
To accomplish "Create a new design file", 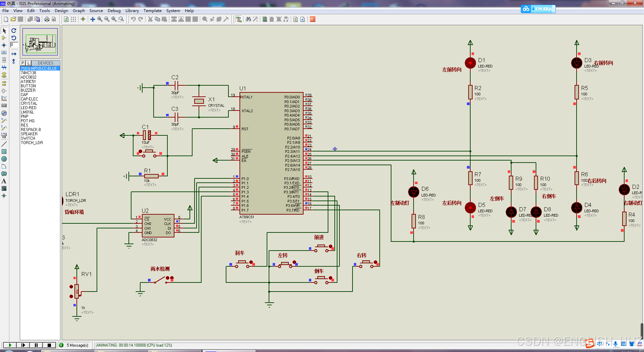I will (x=6, y=19).
